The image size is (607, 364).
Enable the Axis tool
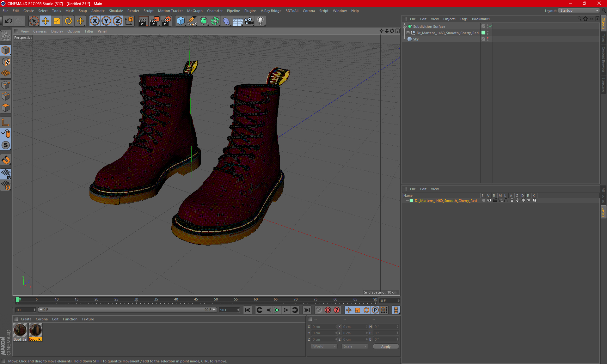pyautogui.click(x=6, y=122)
